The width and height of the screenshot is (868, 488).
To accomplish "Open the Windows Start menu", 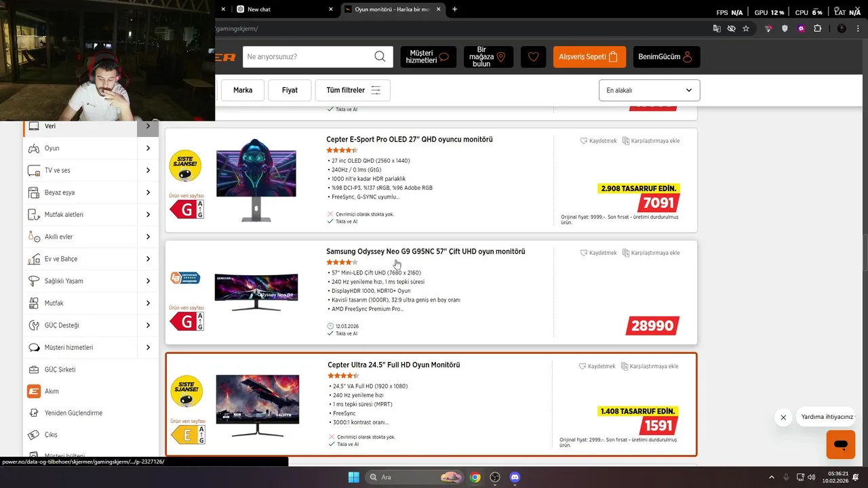I will tap(353, 477).
